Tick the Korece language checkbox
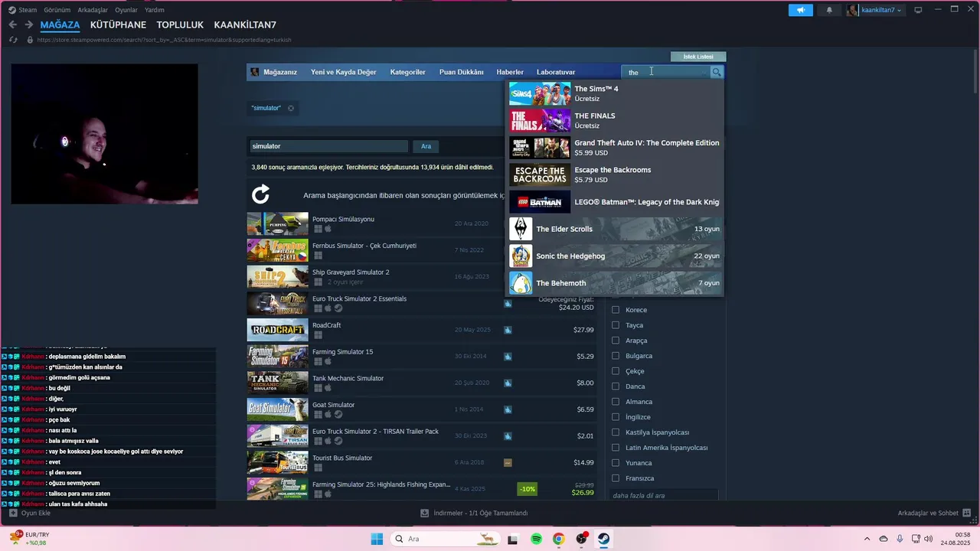 point(616,310)
